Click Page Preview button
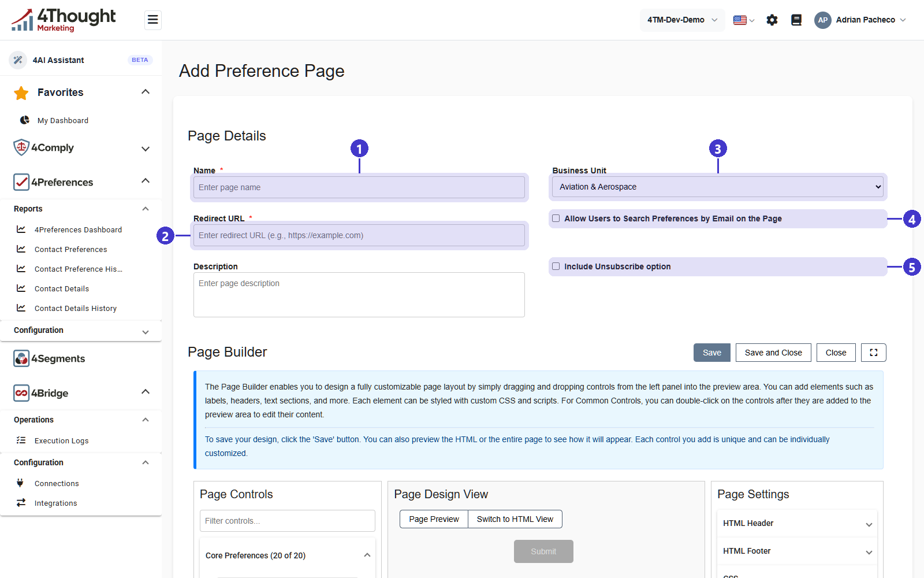This screenshot has width=924, height=578. pyautogui.click(x=434, y=519)
